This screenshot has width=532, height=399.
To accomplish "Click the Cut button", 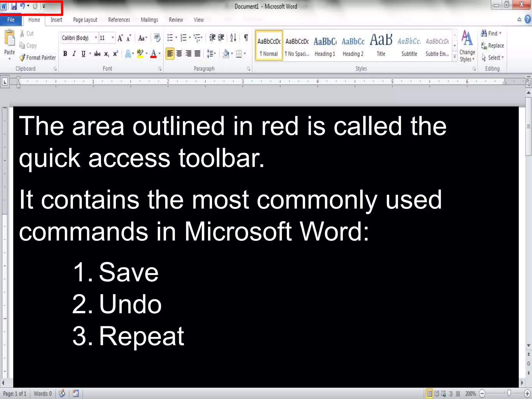I will (x=27, y=33).
